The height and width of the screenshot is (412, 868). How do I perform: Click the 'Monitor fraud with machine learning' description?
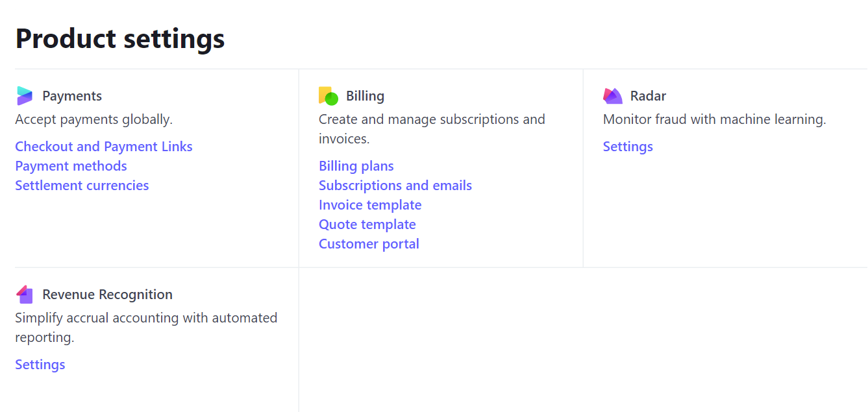click(x=714, y=119)
